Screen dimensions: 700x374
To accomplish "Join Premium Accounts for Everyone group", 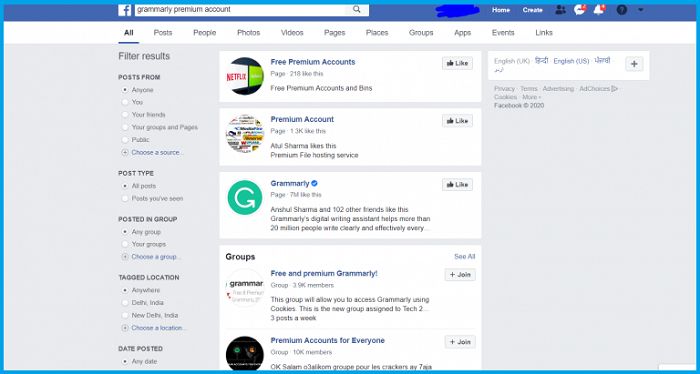I will coord(460,342).
